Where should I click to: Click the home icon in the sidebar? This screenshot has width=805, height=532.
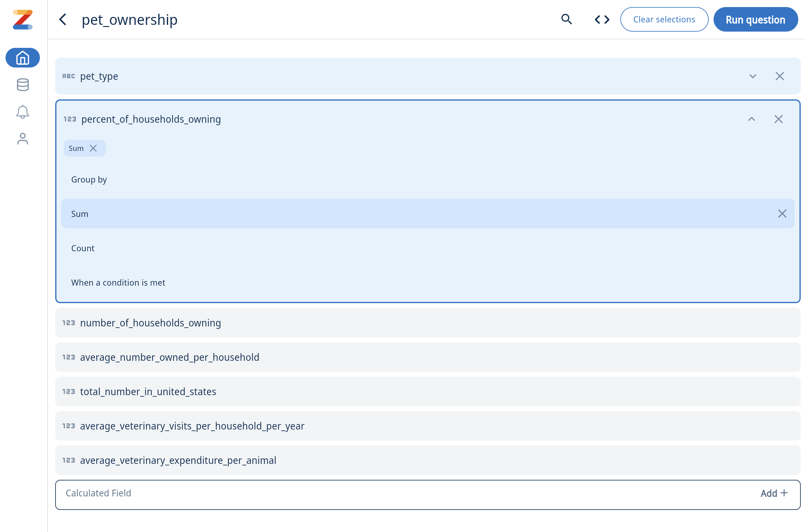tap(22, 58)
